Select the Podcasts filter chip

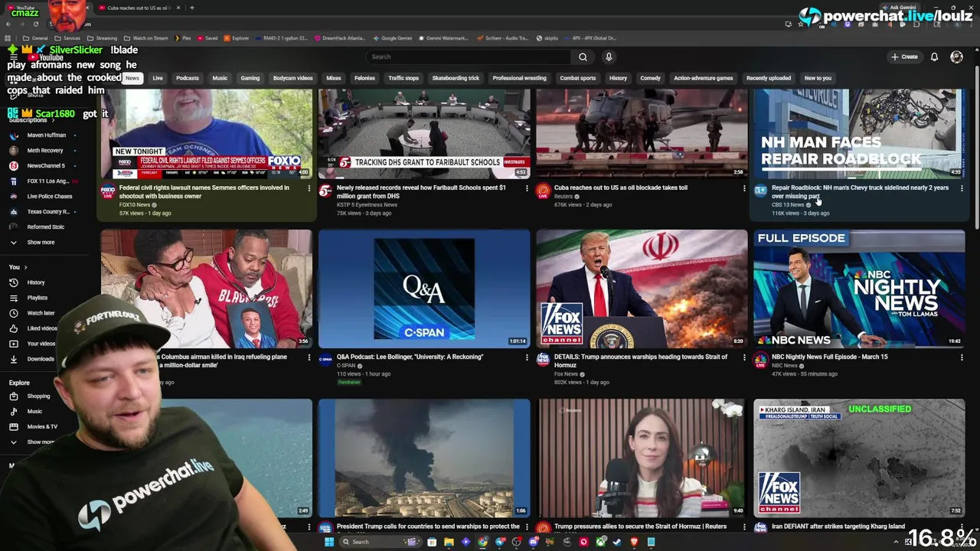click(188, 78)
